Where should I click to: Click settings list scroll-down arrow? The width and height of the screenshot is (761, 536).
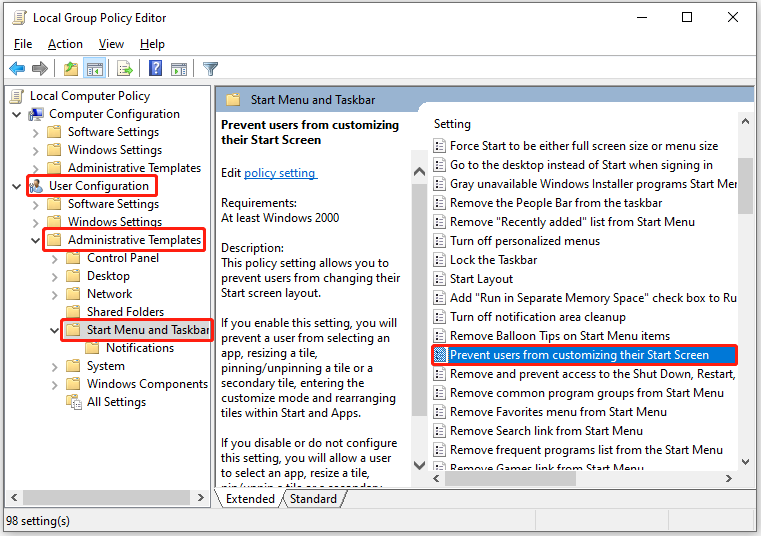coord(745,462)
